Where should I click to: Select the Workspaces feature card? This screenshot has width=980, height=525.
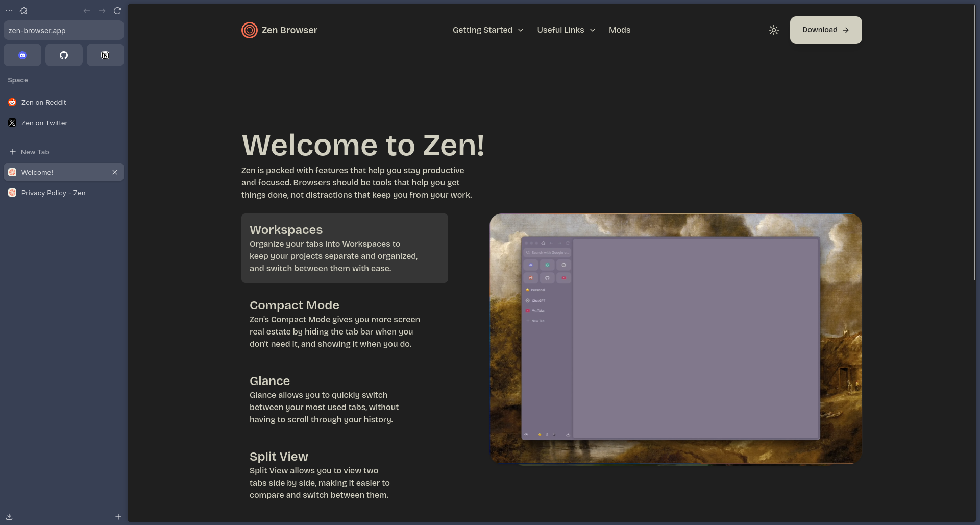click(x=345, y=248)
